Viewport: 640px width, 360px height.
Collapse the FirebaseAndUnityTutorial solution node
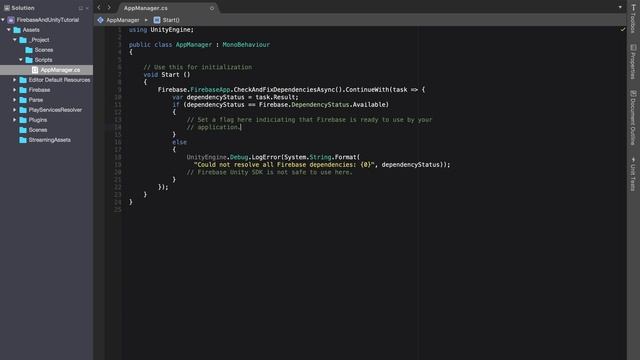click(3, 20)
